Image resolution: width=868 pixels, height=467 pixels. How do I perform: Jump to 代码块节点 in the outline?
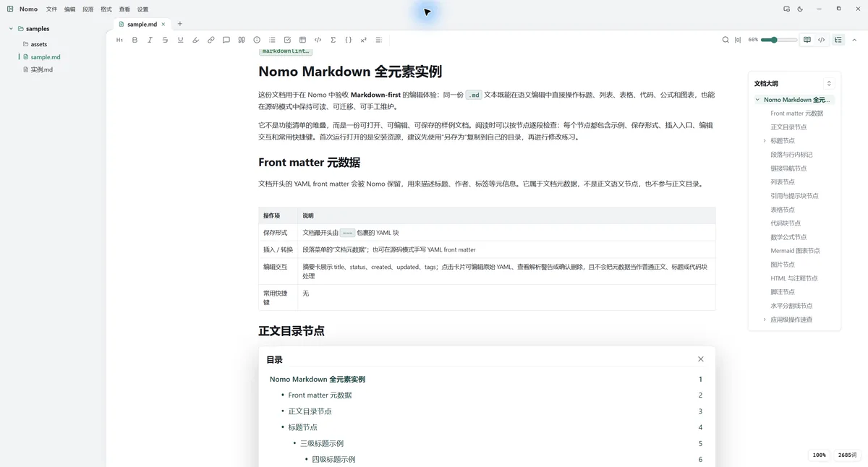pos(786,223)
